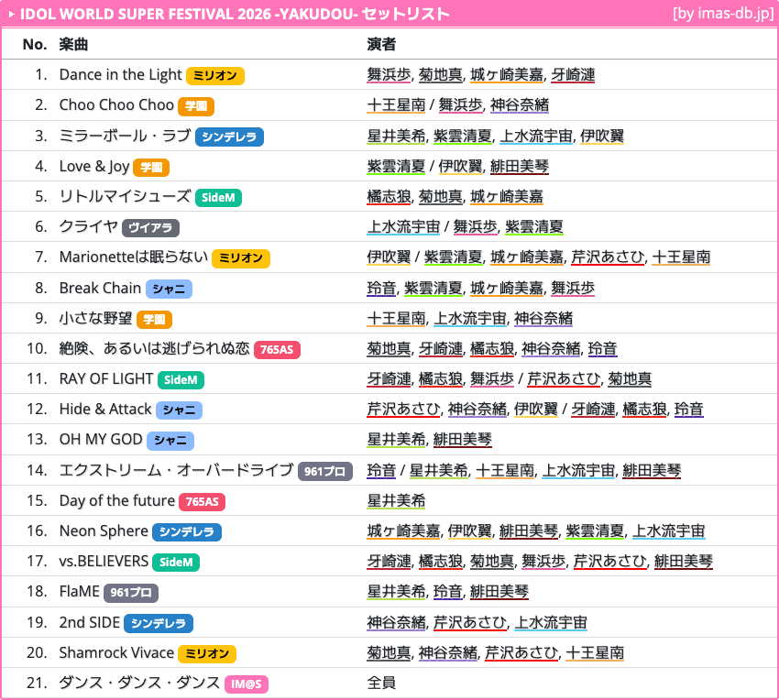Open the imas-db.jp credit link
This screenshot has width=779, height=700.
coord(723,14)
